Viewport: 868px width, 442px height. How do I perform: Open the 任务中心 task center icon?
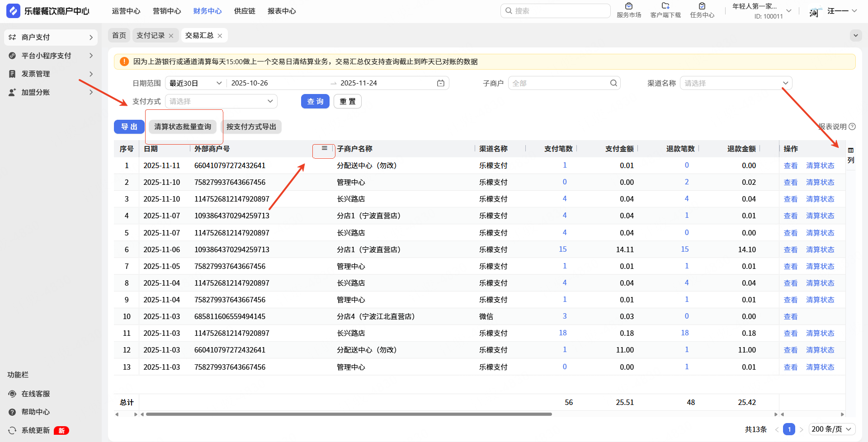click(x=702, y=6)
